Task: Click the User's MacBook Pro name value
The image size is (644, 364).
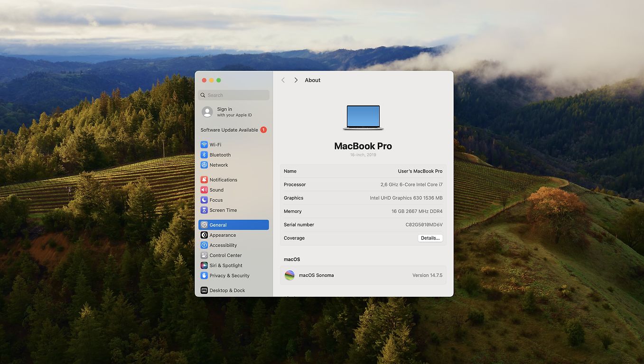Action: point(420,171)
